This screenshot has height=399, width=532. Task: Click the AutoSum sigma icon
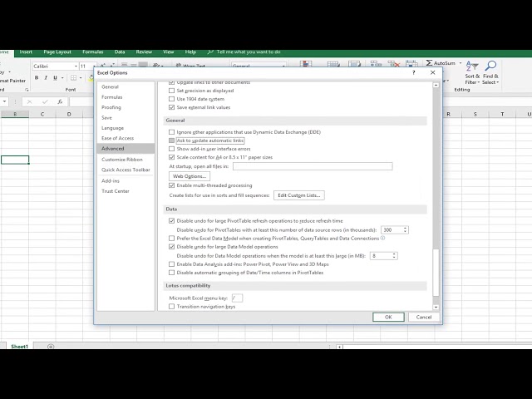click(x=429, y=63)
